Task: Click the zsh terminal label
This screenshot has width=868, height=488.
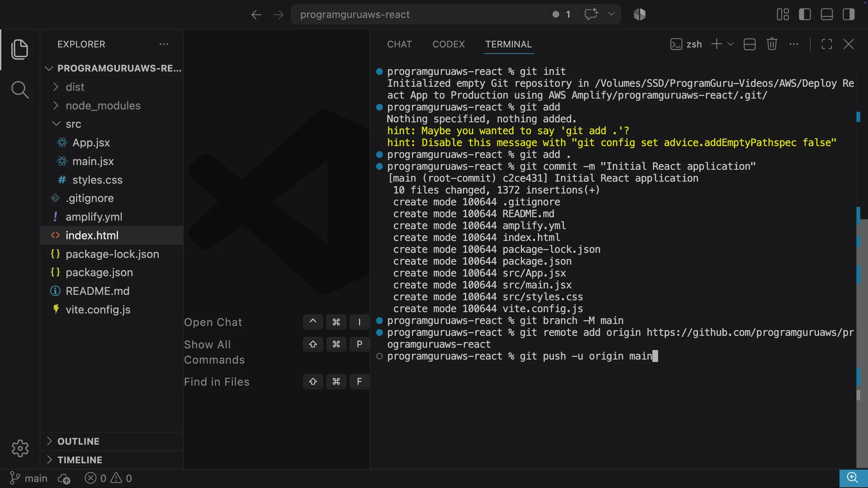Action: tap(694, 44)
